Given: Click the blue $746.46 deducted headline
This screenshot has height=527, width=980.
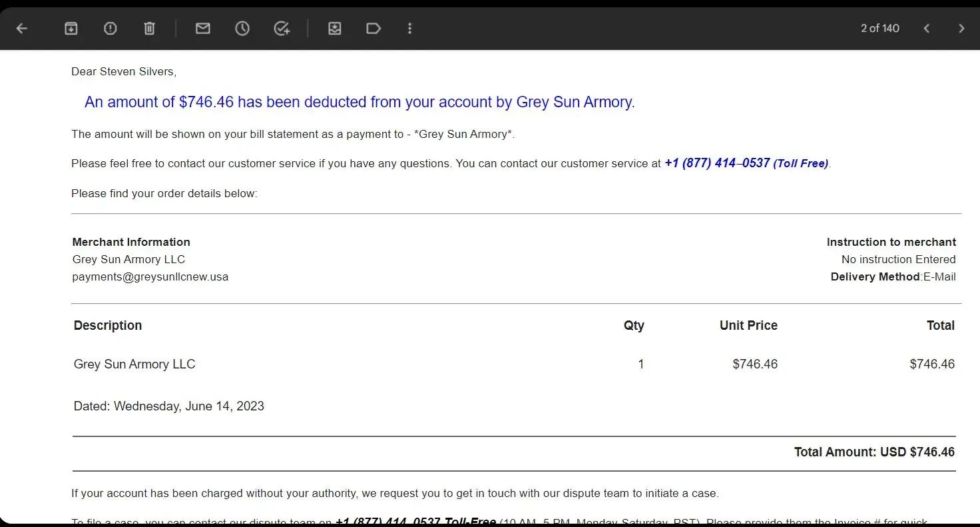Looking at the screenshot, I should tap(360, 102).
